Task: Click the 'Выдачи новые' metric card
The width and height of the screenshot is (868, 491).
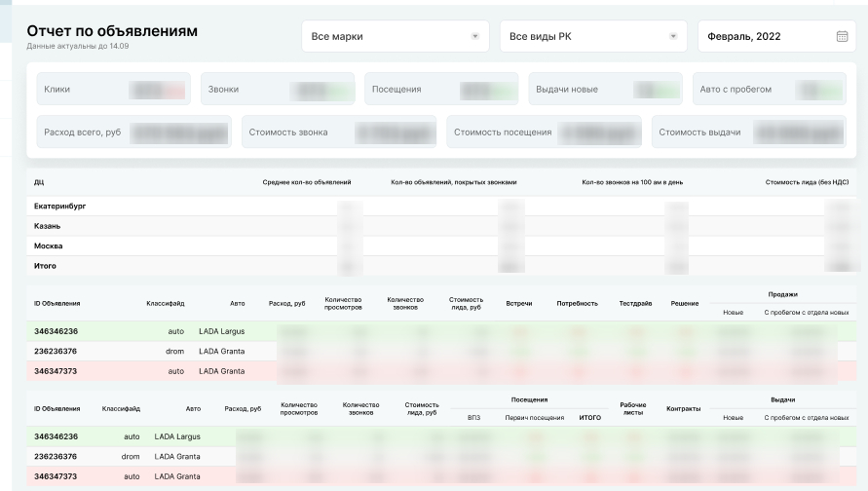Action: coord(605,89)
